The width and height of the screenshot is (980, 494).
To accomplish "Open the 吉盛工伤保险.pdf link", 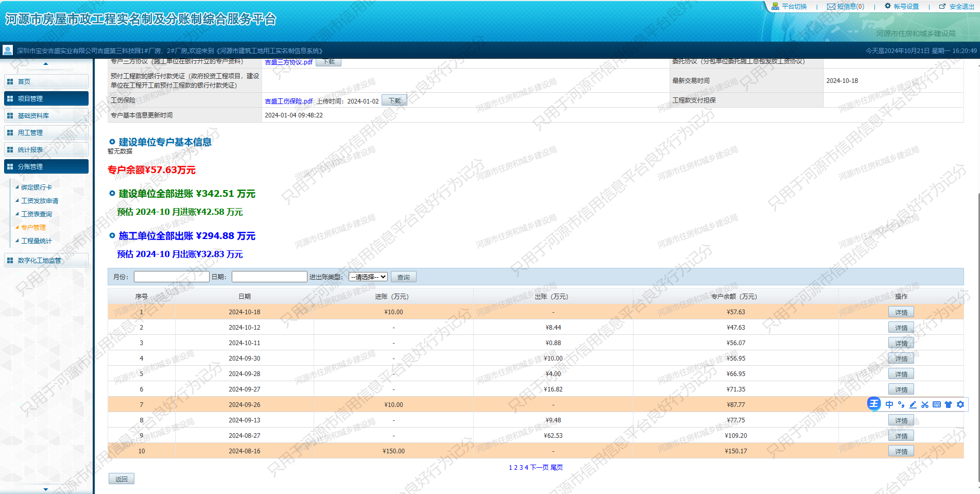I will pyautogui.click(x=288, y=101).
